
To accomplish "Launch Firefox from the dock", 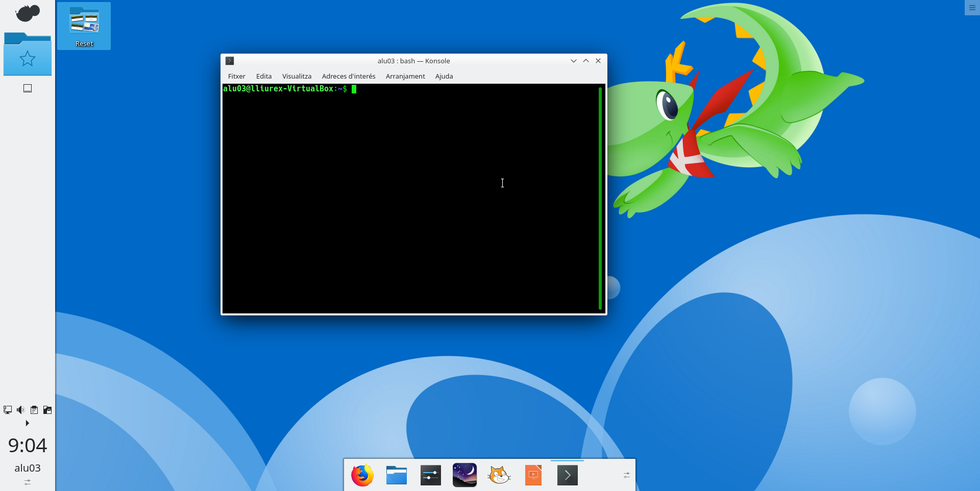I will (x=362, y=475).
